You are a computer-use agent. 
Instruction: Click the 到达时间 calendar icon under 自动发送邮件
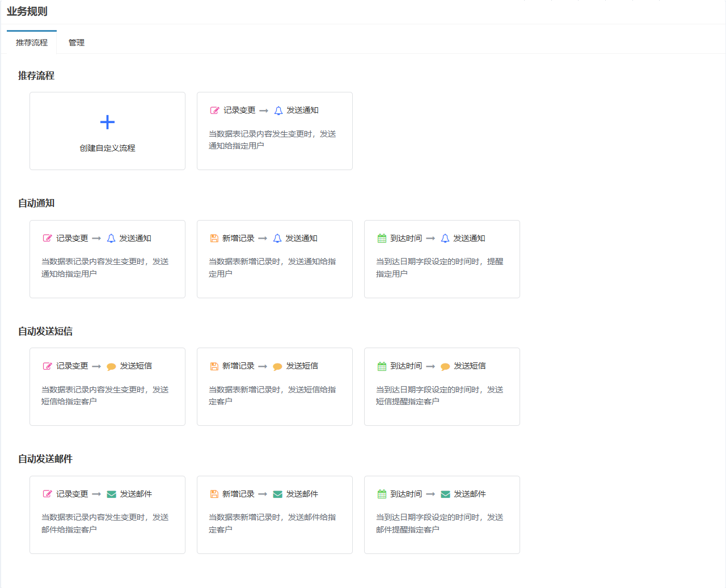(382, 494)
